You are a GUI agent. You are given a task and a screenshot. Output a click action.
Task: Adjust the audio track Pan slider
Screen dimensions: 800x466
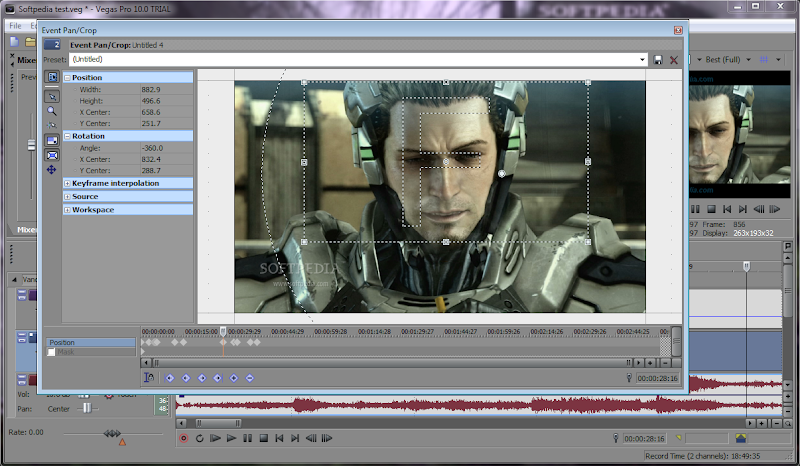[x=87, y=408]
